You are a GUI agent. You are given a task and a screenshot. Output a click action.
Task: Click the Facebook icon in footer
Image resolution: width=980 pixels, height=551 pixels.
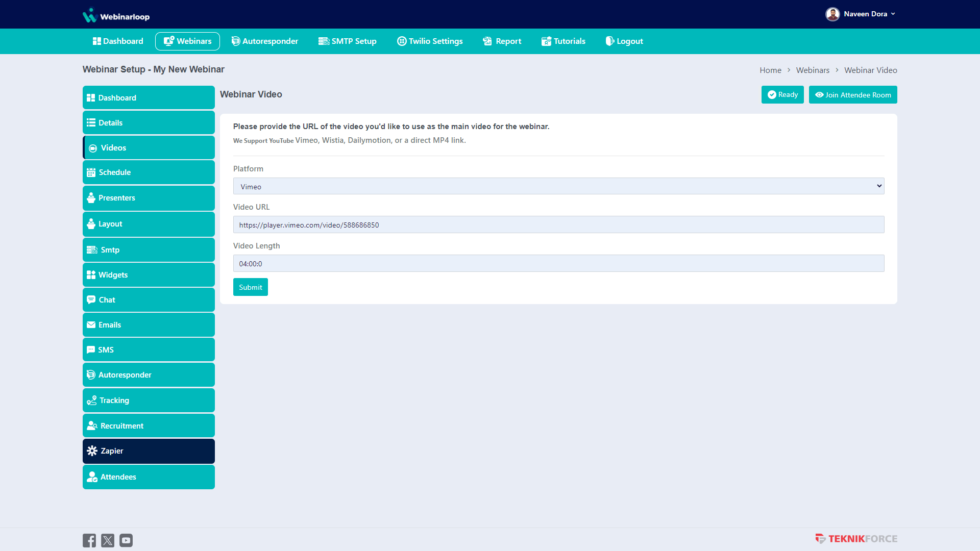(89, 540)
